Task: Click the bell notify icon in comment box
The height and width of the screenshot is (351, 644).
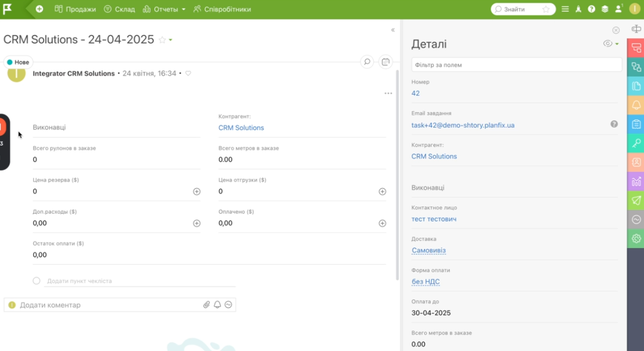Action: pos(217,305)
